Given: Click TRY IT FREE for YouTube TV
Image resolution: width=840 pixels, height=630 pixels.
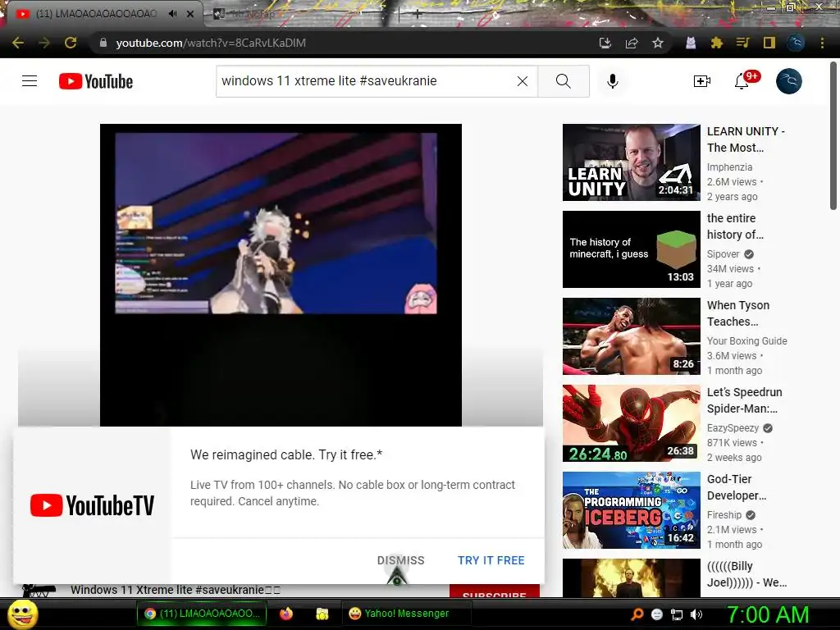Looking at the screenshot, I should [491, 560].
